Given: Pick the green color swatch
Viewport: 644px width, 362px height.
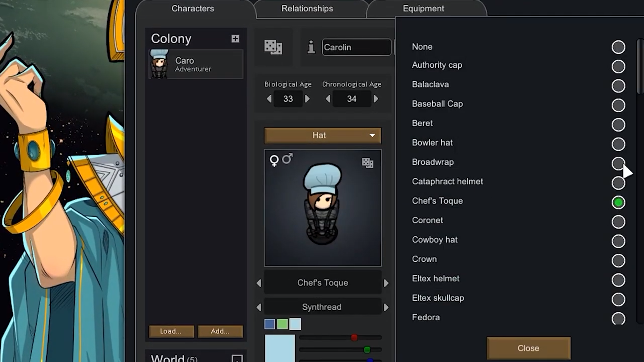Looking at the screenshot, I should [282, 324].
